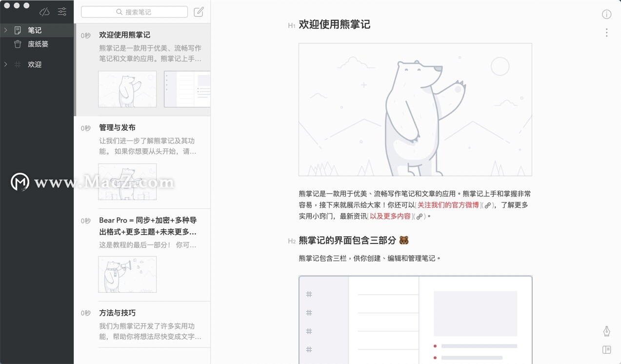Create a new note with compose icon
This screenshot has width=621, height=364.
tap(199, 12)
